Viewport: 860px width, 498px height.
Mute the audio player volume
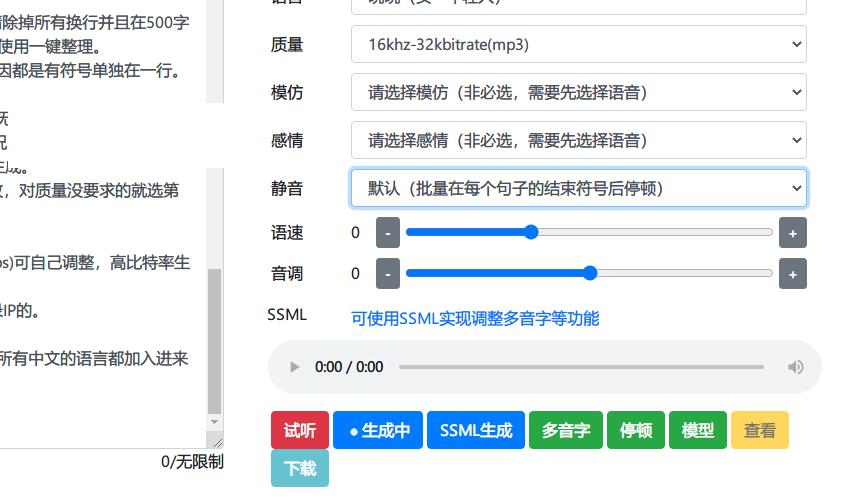(x=795, y=367)
